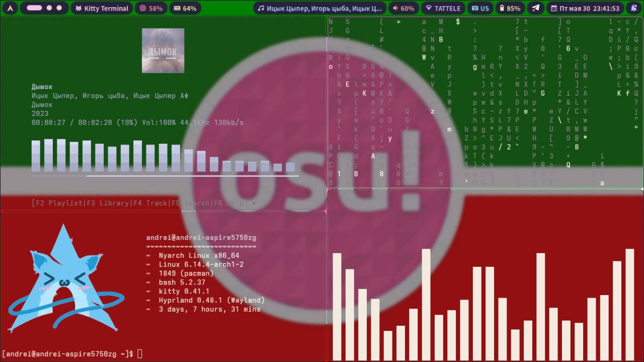Select the Hyprland 0.48.1 (Wayland) line
The image size is (644, 362).
[211, 300]
